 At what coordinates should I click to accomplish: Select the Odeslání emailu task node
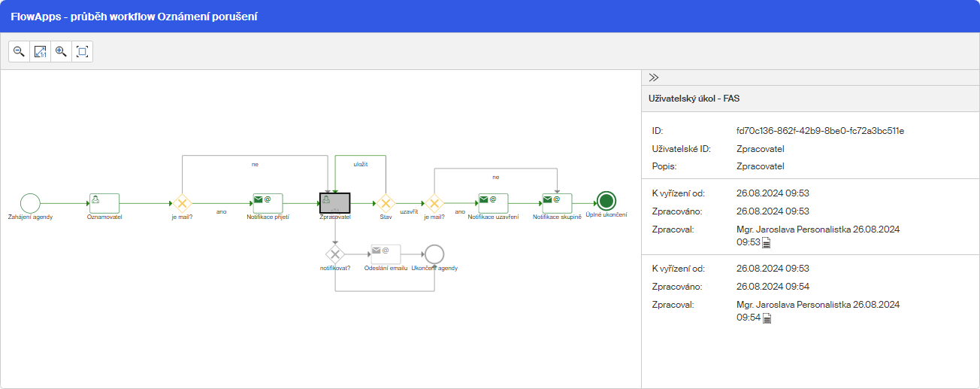coord(386,254)
